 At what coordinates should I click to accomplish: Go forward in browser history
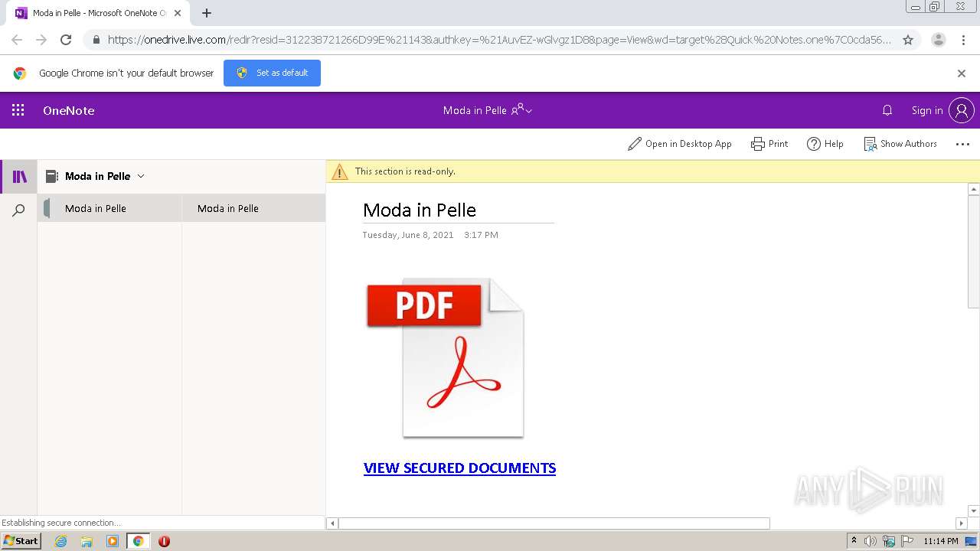41,40
